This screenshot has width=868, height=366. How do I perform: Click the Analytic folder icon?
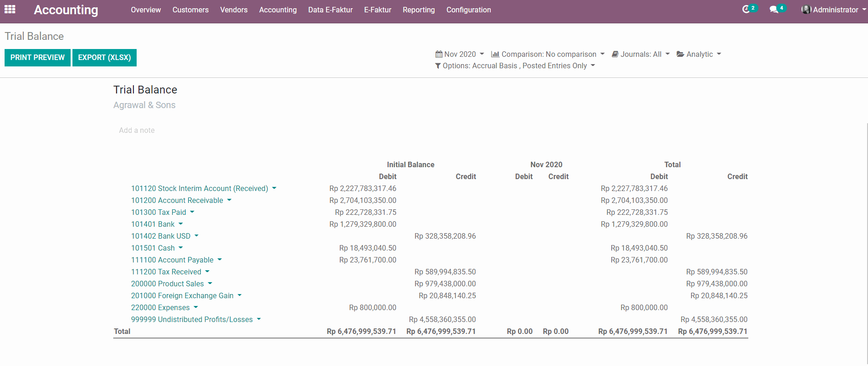tap(680, 54)
